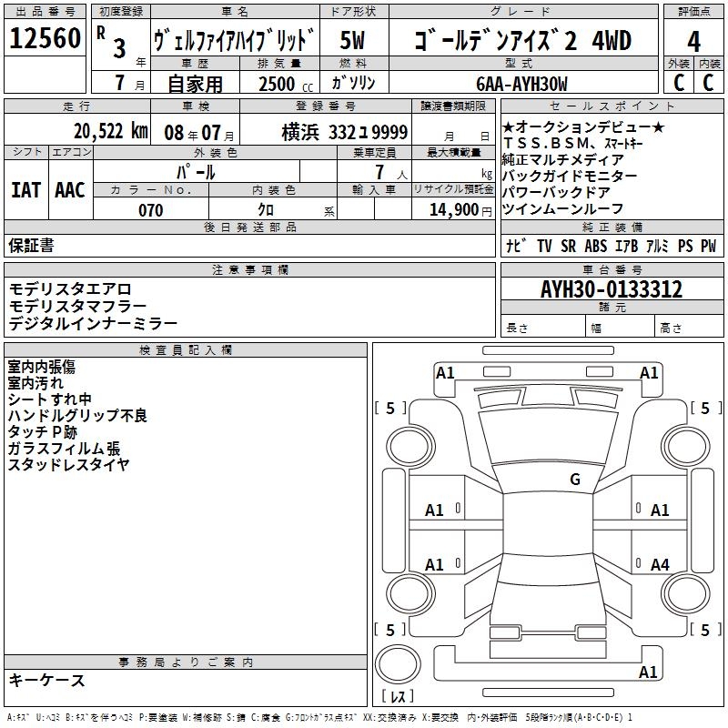Click the ★オークションデビュー★ sales point

(x=583, y=127)
